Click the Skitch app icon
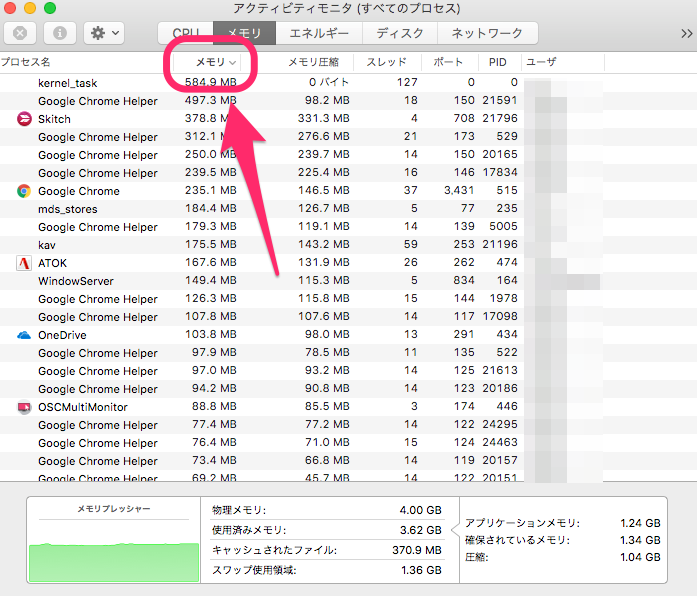Image resolution: width=697 pixels, height=596 pixels. coord(24,119)
